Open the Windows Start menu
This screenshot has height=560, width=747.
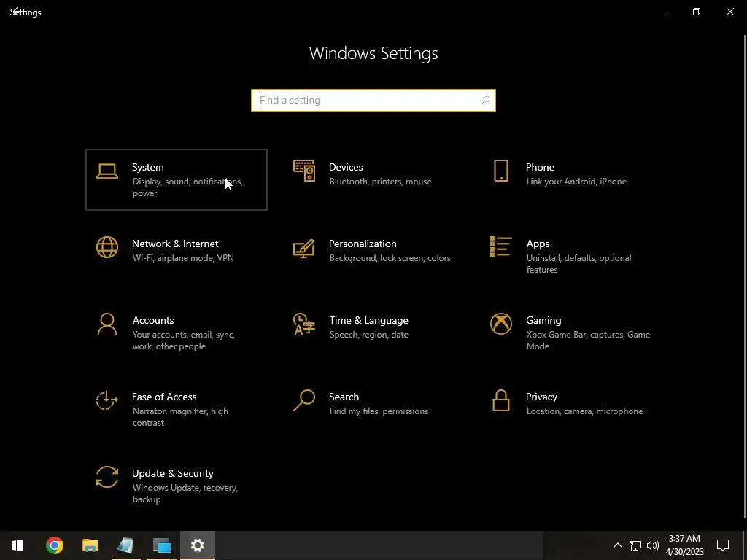(18, 545)
